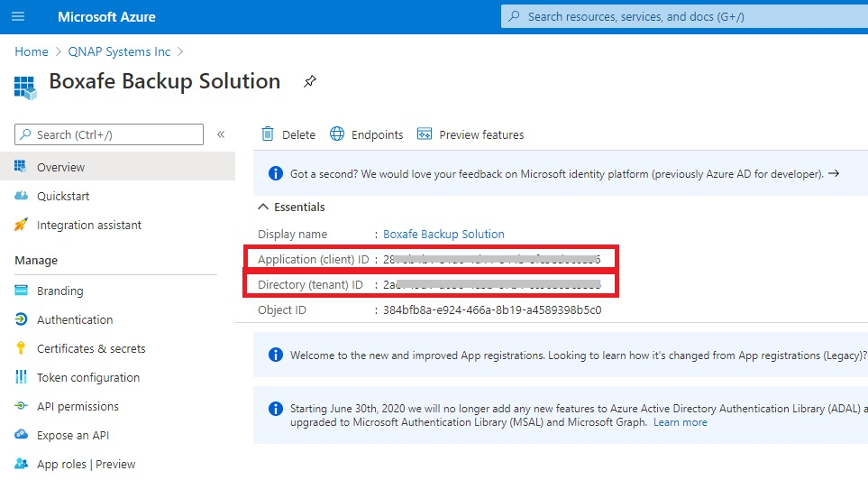Screen dimensions: 868x480
Task: Click the Directory (tenant) ID label
Action: [x=311, y=285]
